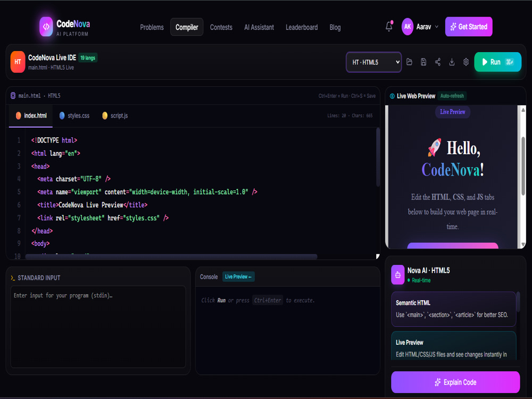532x399 pixels.
Task: Switch to the script.js tab
Action: coord(115,115)
